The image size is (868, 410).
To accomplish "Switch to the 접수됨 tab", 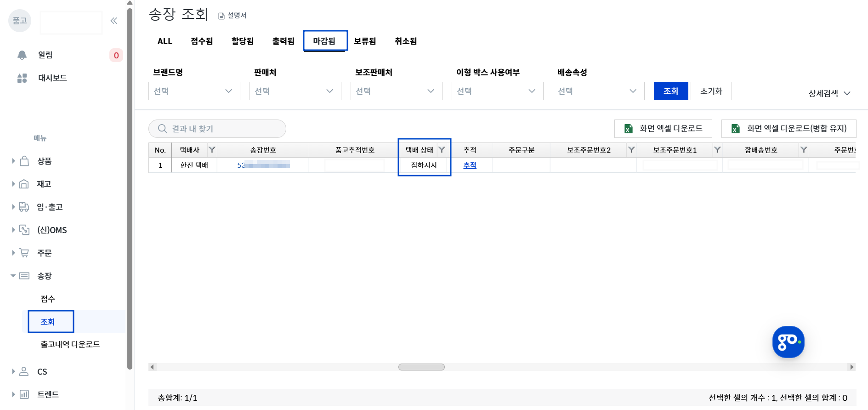I will coord(202,41).
